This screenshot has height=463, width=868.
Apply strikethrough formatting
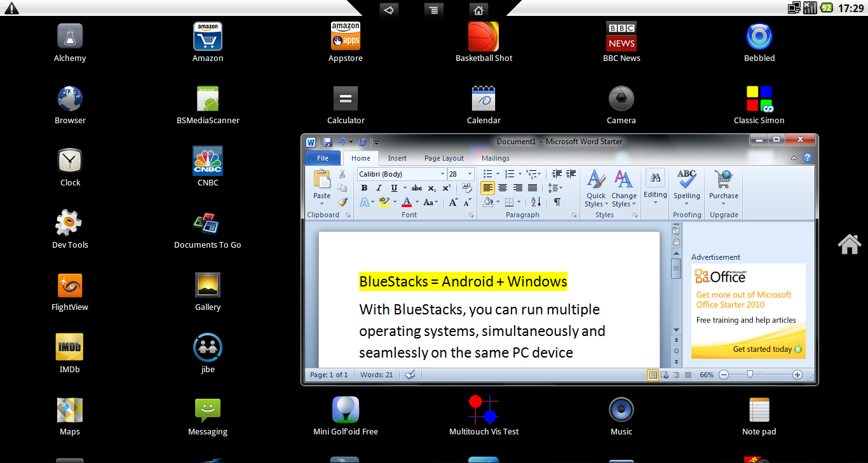[417, 188]
